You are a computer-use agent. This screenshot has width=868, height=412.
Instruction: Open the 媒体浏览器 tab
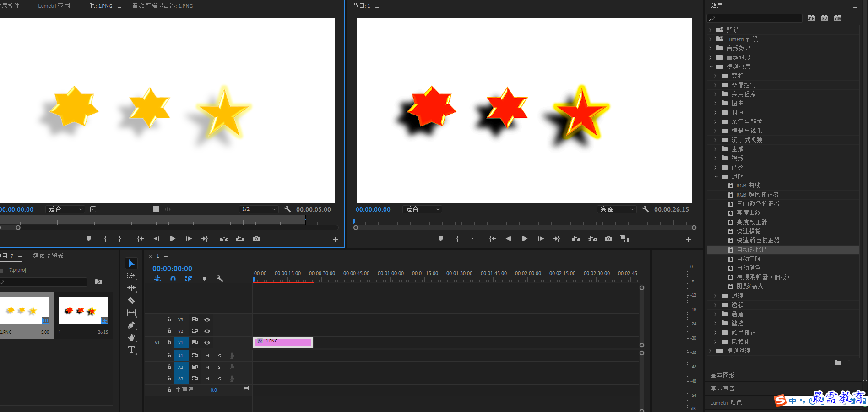[x=48, y=256]
